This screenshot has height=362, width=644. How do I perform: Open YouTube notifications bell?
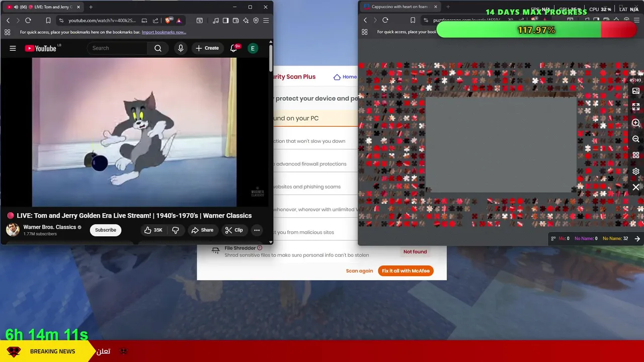pyautogui.click(x=233, y=48)
